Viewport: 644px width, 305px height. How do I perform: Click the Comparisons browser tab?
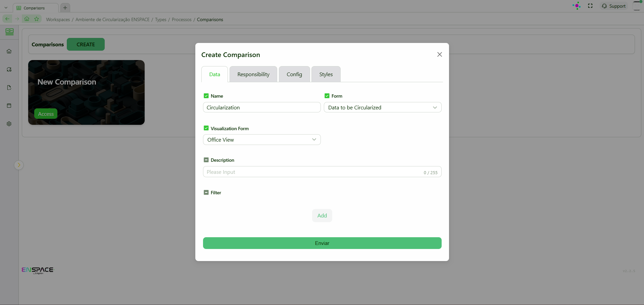pyautogui.click(x=36, y=8)
